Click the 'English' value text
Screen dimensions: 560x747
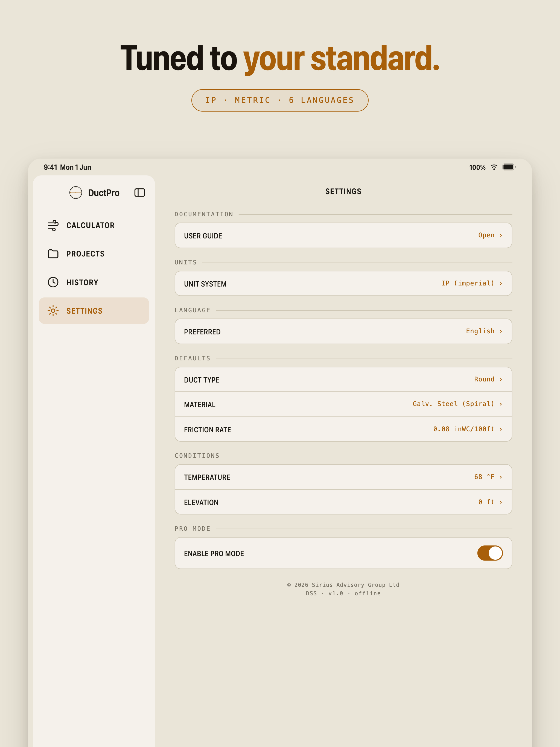480,331
